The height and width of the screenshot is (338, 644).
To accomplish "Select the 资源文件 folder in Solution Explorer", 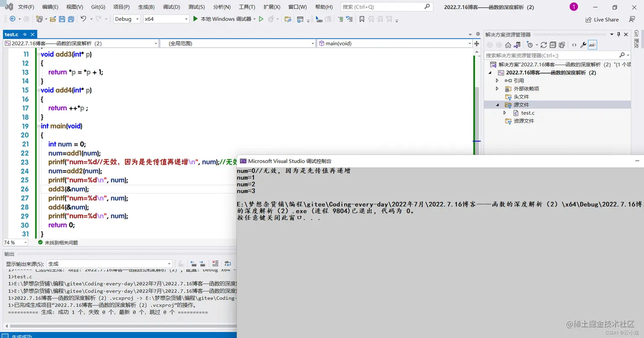I will [523, 121].
